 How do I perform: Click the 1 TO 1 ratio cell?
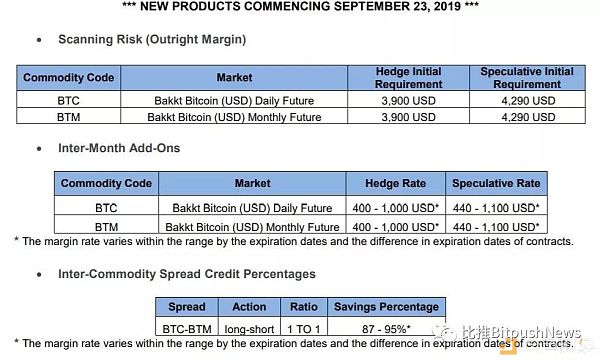(304, 329)
